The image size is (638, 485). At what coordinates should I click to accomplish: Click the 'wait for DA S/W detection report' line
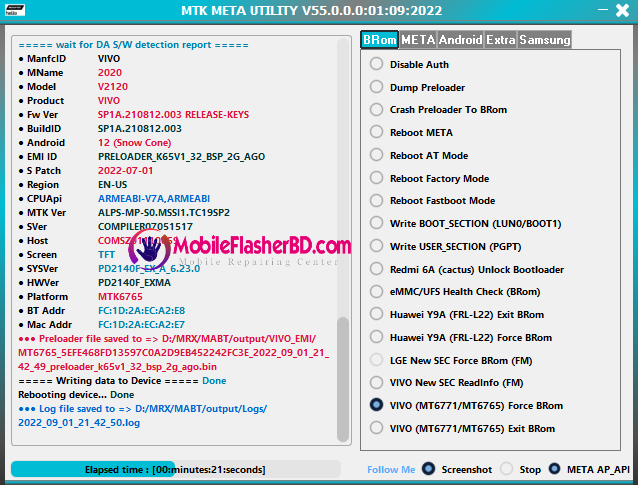tap(133, 45)
